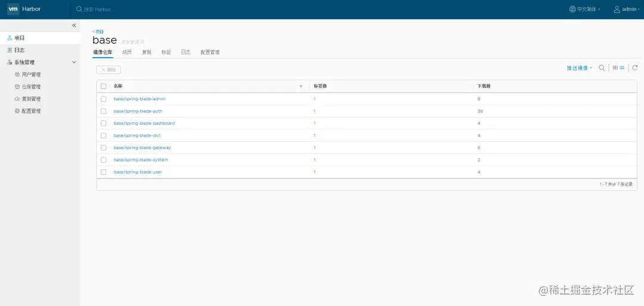Open base/spring-blade-system repository link
Viewport: 644px width, 306px height.
pos(141,160)
